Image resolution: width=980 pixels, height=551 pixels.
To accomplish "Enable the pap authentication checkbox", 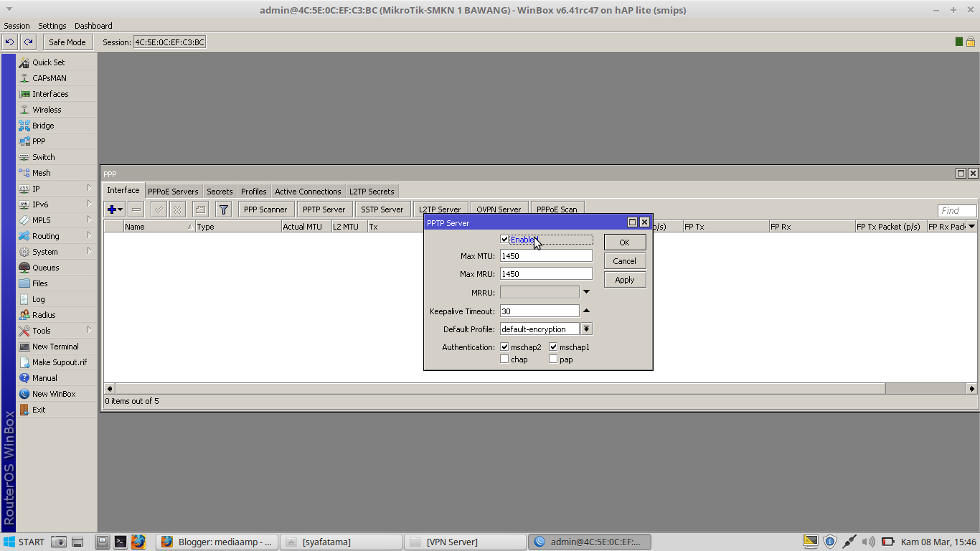I will click(554, 359).
